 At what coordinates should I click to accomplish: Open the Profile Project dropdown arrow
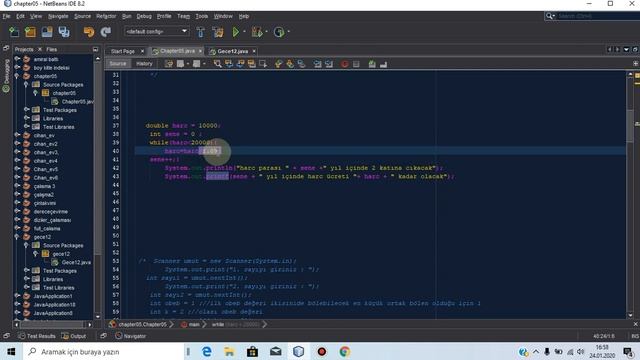pos(289,32)
